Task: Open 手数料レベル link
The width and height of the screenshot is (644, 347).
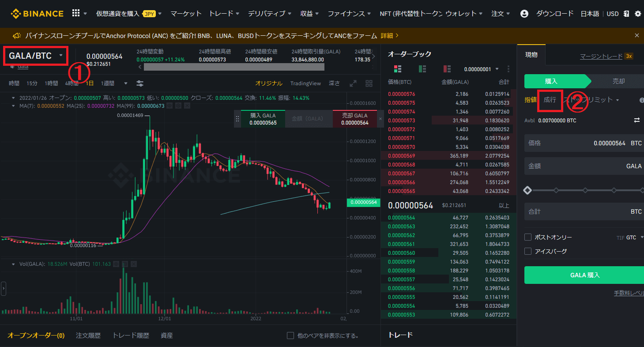Action: coord(629,293)
